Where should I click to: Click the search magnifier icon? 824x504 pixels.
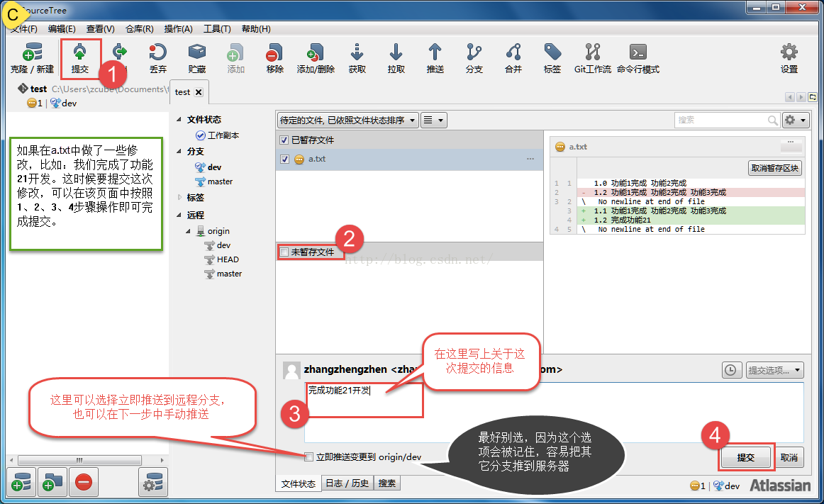[x=772, y=121]
